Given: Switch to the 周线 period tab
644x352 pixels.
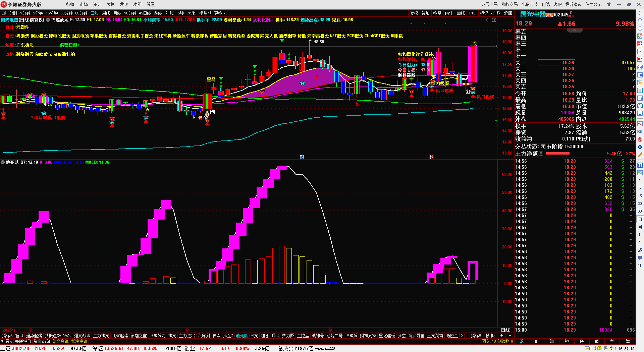Looking at the screenshot, I should [106, 13].
